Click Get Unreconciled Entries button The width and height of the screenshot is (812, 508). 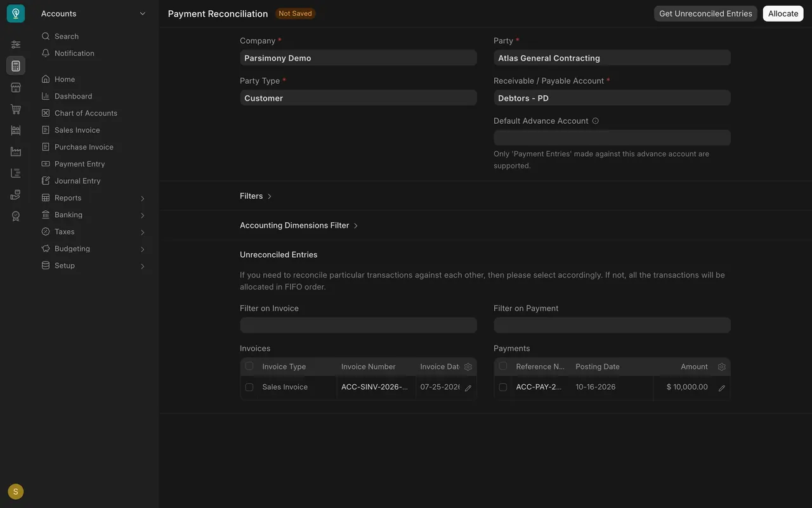pyautogui.click(x=705, y=13)
